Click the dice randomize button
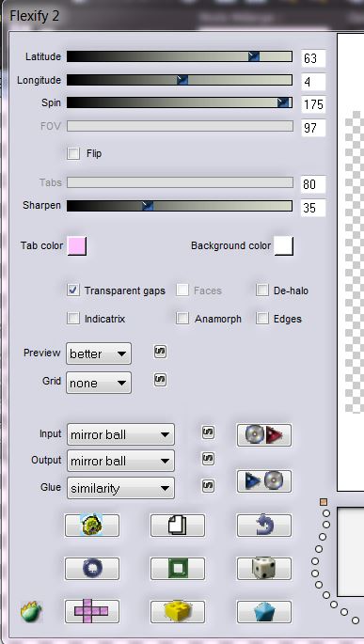Screen dimensions: 364x644 (x=264, y=569)
